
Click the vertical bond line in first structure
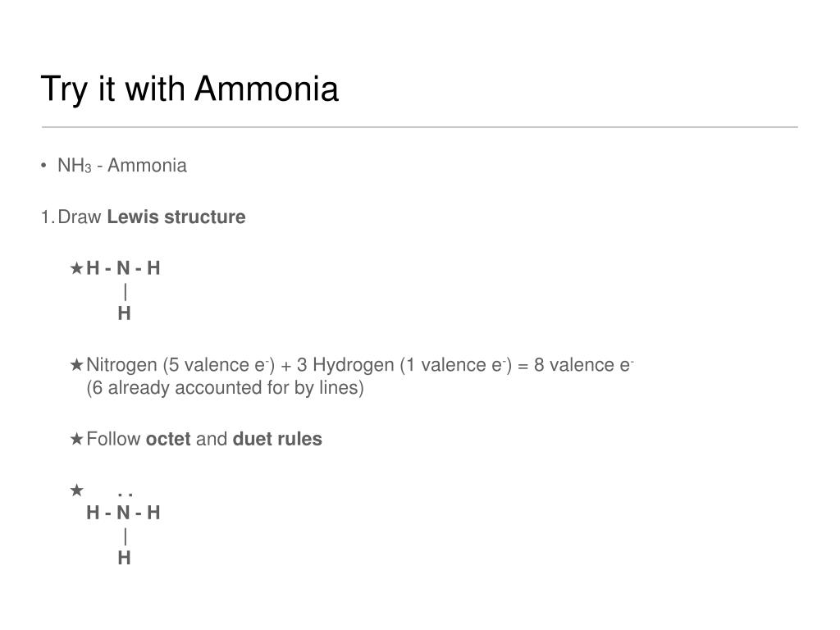click(125, 292)
